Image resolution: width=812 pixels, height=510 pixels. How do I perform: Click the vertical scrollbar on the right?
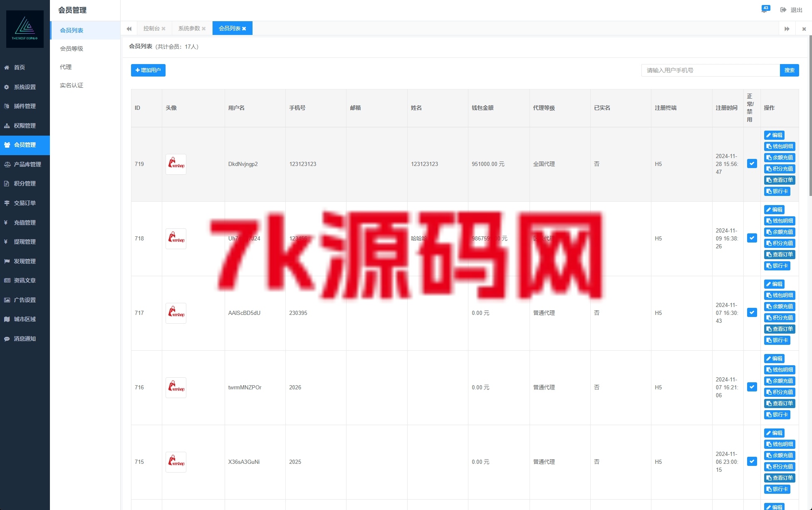[x=810, y=116]
